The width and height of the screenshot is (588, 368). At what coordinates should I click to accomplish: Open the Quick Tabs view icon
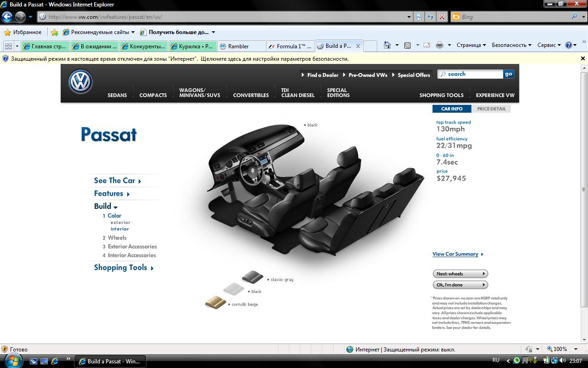tap(8, 46)
